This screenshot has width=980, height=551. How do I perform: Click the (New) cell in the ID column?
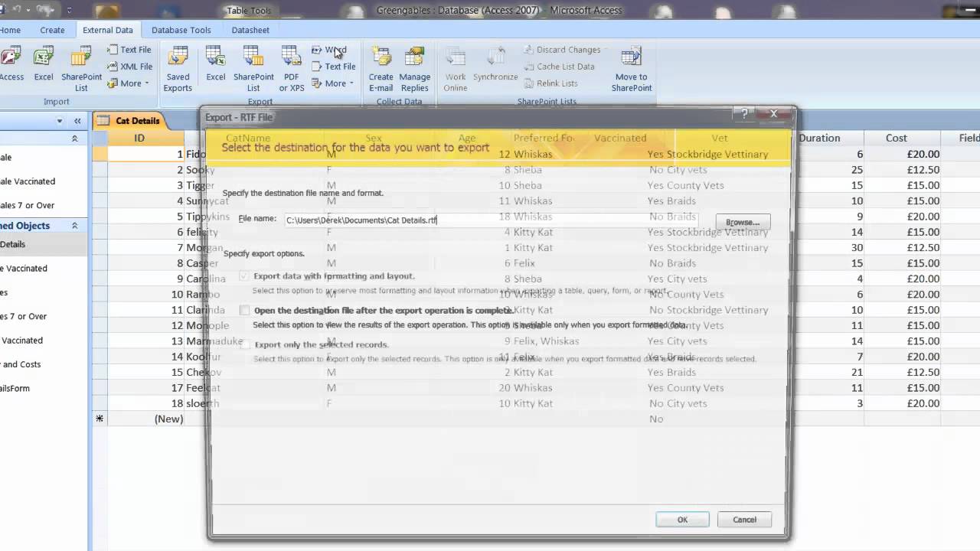[x=146, y=419]
